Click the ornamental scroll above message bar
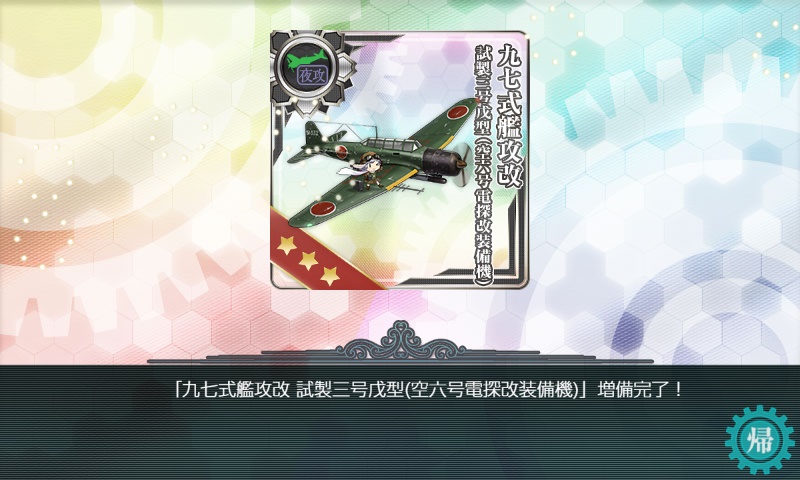The height and width of the screenshot is (480, 800). coord(401,340)
